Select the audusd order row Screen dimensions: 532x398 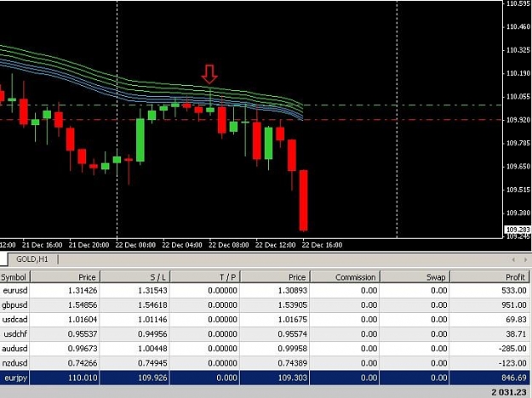(x=265, y=349)
